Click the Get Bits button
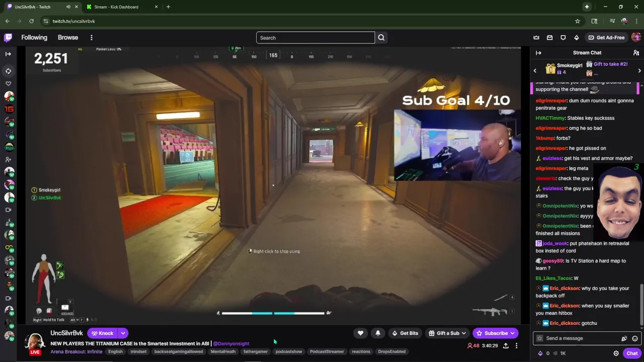Viewport: 644px width, 362px height. coord(405,333)
